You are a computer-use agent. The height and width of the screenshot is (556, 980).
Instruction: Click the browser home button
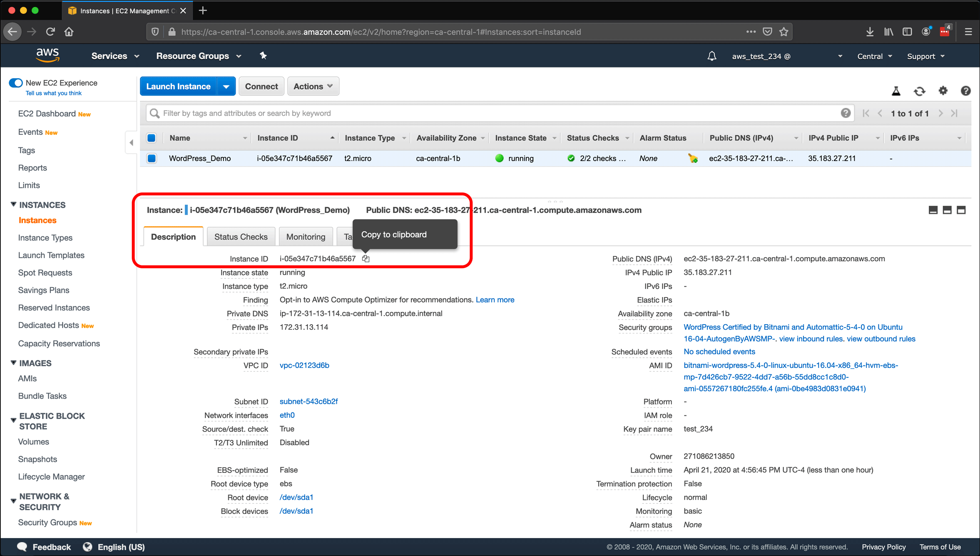point(69,32)
